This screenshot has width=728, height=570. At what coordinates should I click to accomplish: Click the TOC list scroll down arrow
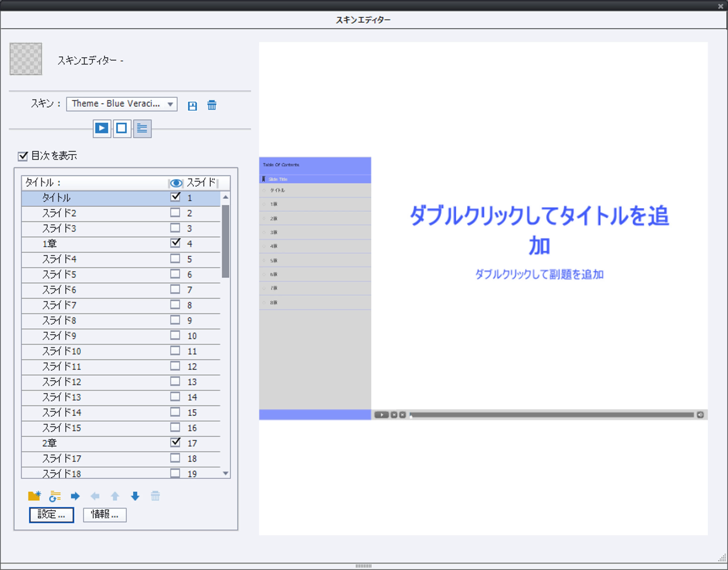coord(226,473)
